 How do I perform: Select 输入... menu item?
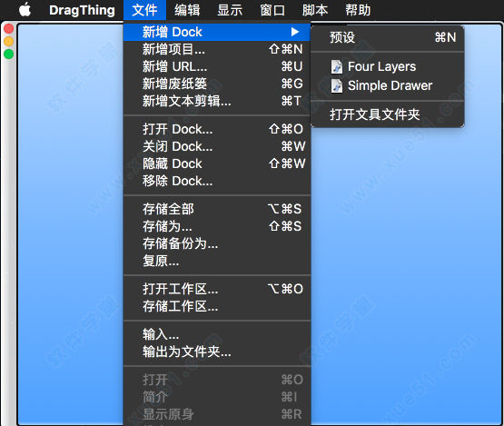pyautogui.click(x=217, y=334)
